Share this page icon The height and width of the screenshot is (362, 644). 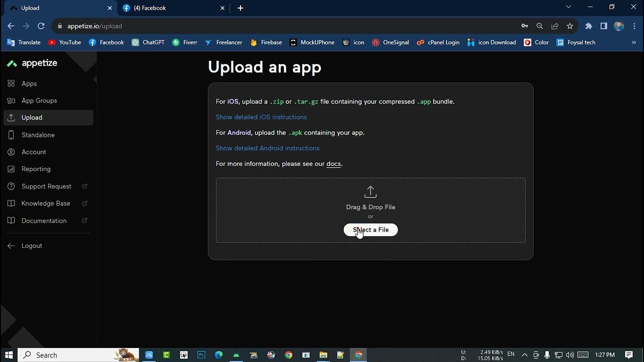[555, 26]
